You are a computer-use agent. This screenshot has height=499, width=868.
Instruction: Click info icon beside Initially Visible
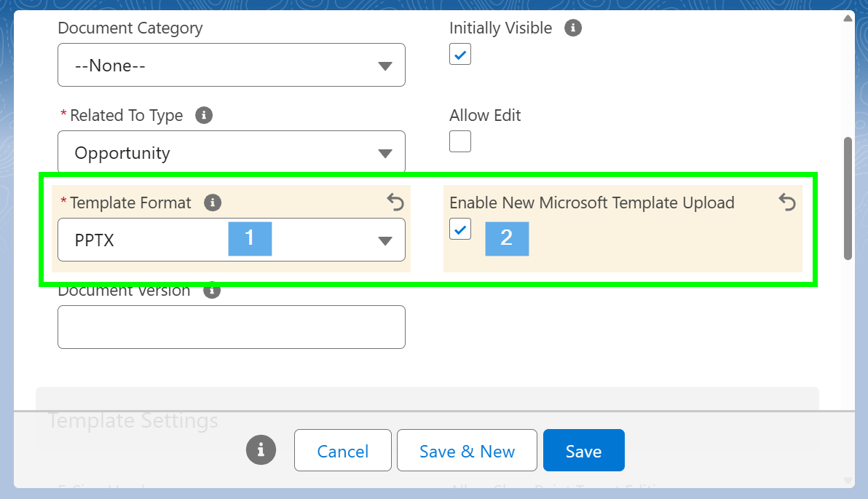574,28
